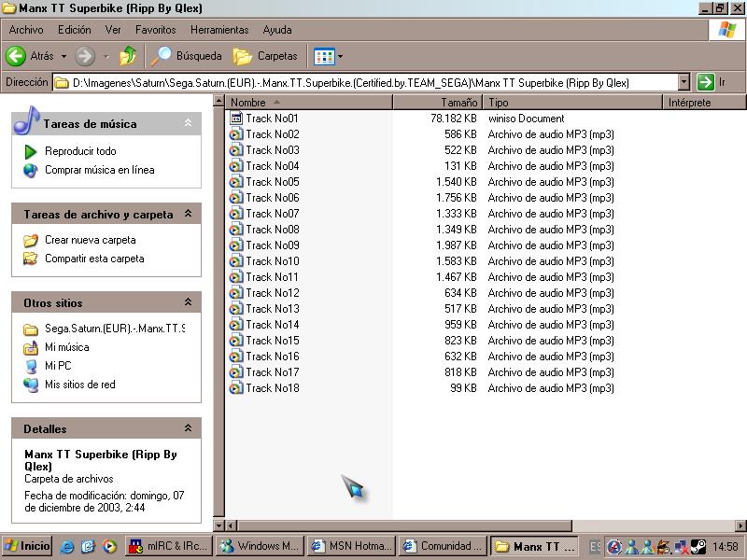Sort files by the Tipo column

pyautogui.click(x=572, y=103)
